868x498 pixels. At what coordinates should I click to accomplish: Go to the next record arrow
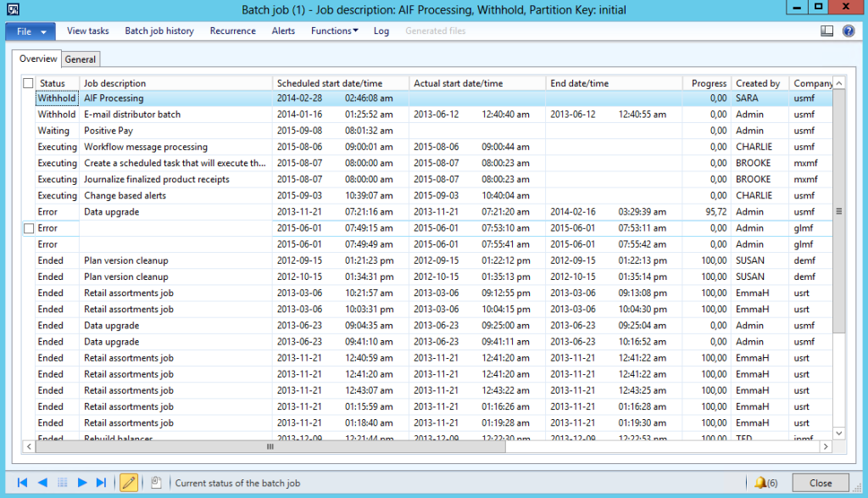click(x=82, y=483)
